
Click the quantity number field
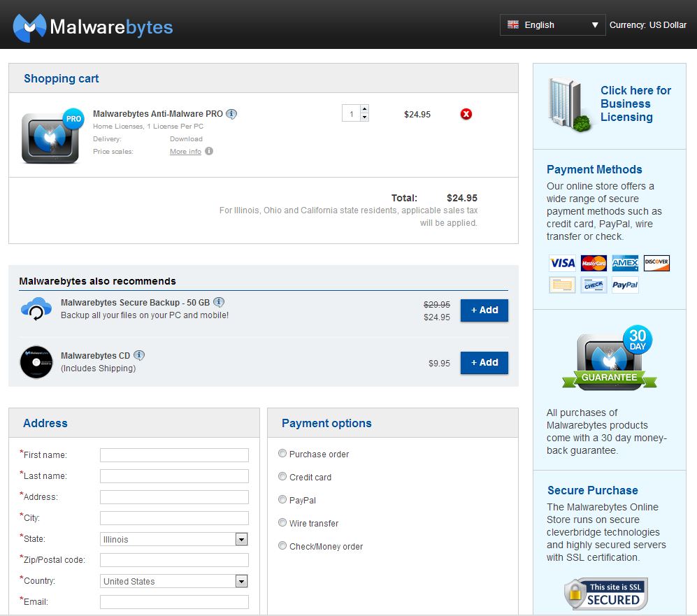(x=351, y=113)
